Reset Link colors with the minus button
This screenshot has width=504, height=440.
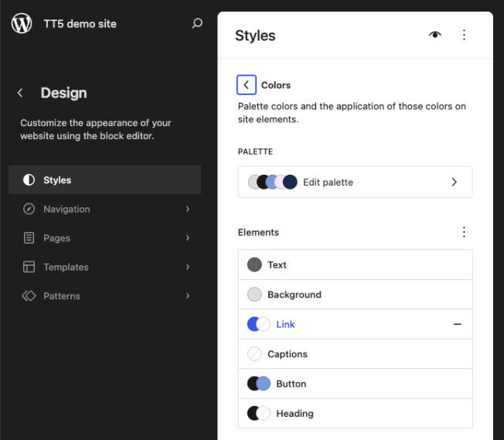[458, 325]
